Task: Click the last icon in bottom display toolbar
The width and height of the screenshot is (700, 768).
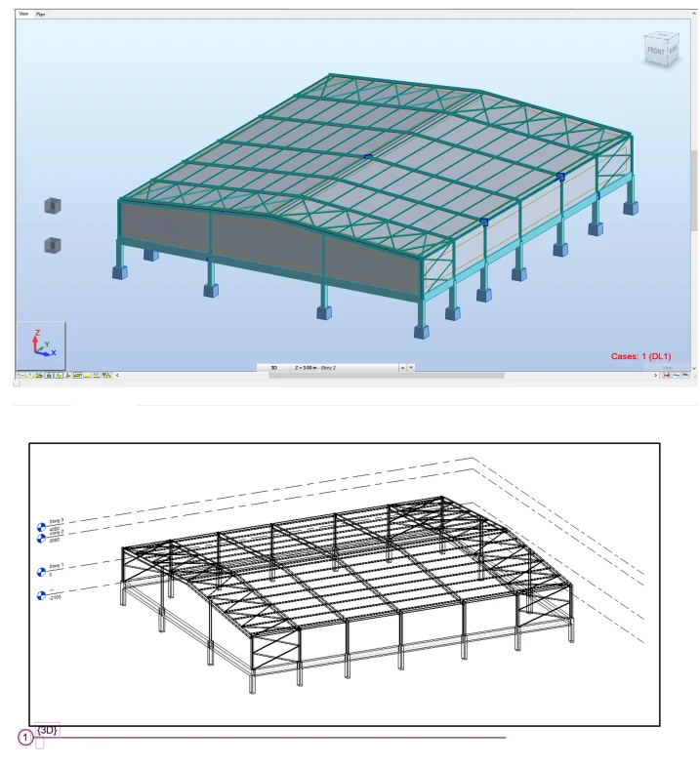Action: (x=106, y=375)
